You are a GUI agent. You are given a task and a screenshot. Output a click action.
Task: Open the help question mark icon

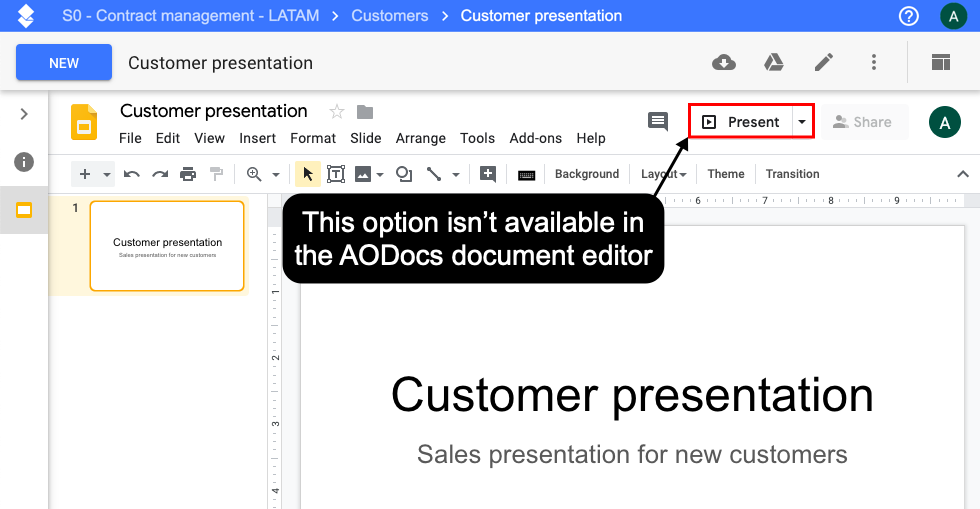[x=908, y=16]
